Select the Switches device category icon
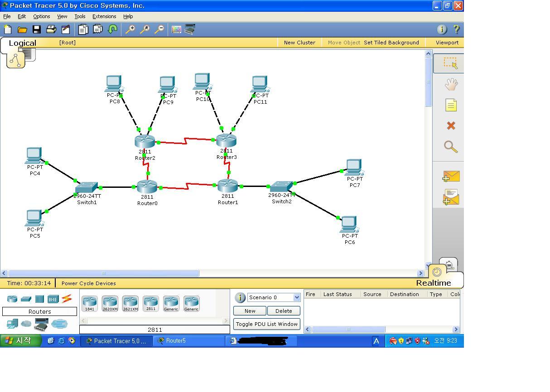550x392 pixels. point(26,299)
